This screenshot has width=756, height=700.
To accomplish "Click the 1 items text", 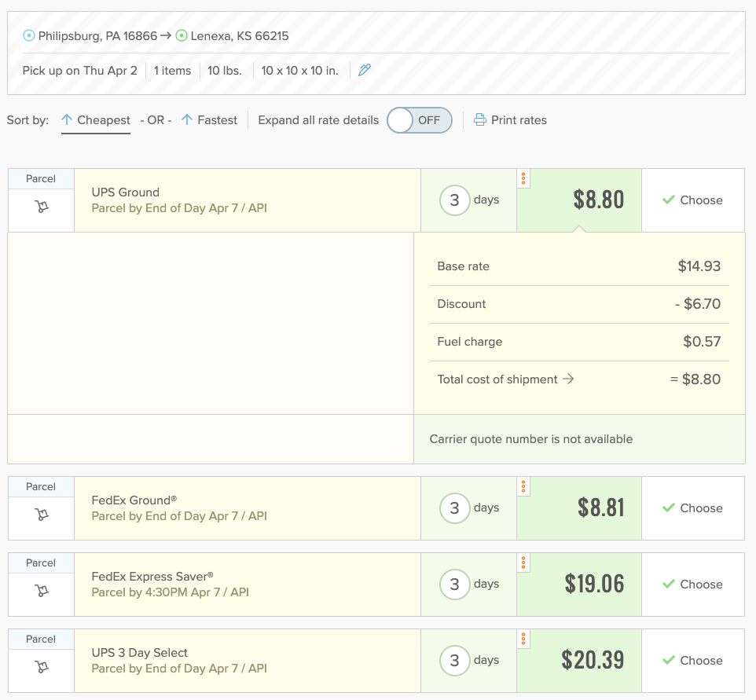I will 172,71.
